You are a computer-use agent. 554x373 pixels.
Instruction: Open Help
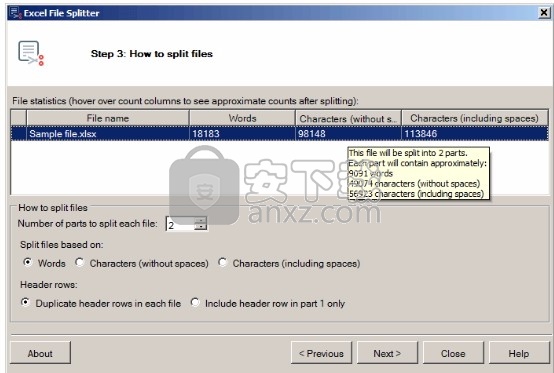pos(519,353)
